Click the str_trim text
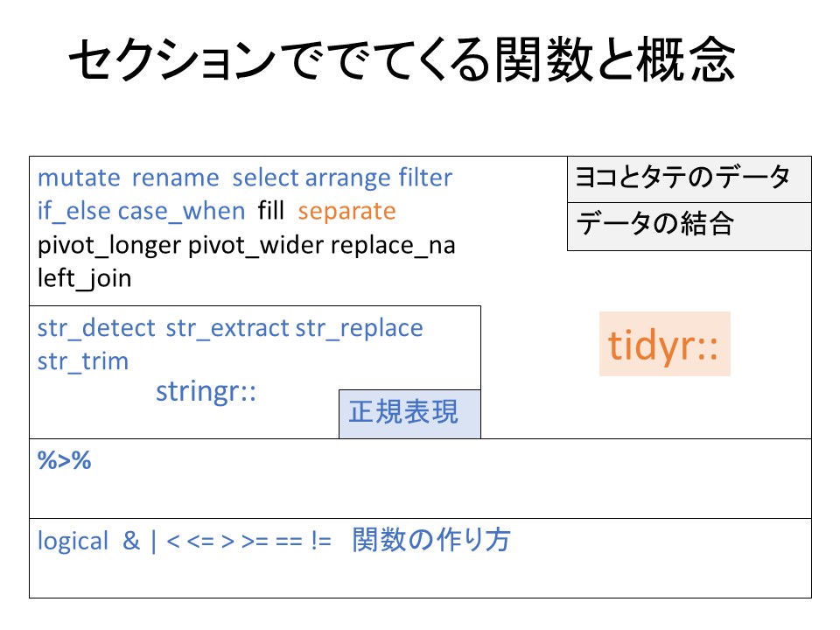The width and height of the screenshot is (840, 630). point(82,361)
